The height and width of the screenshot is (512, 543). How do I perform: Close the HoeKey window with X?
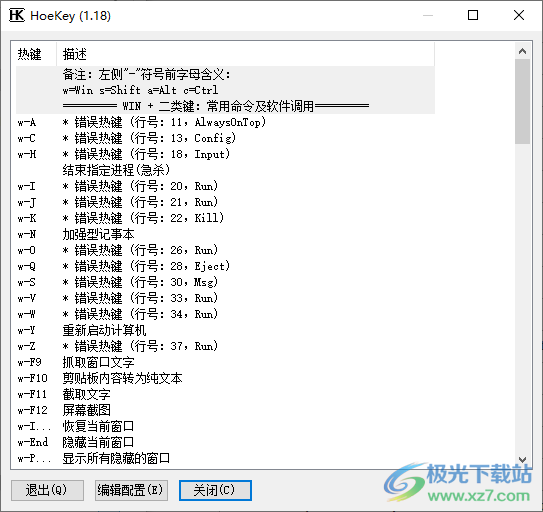519,15
